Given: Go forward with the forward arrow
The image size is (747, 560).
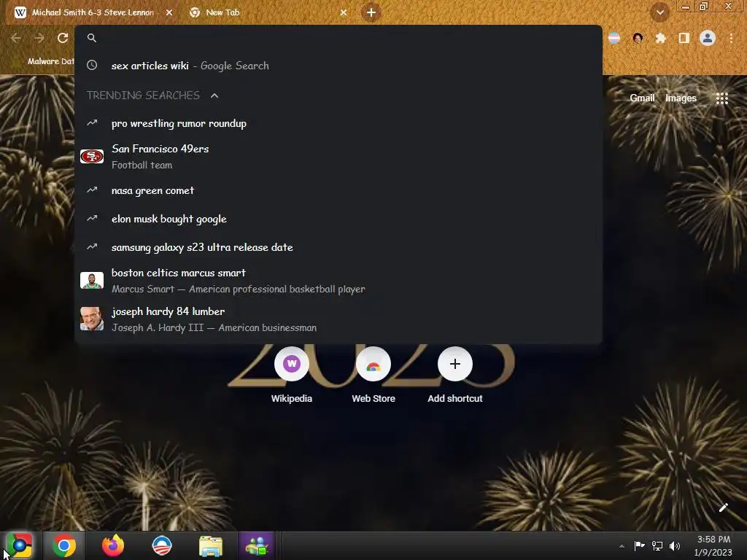Looking at the screenshot, I should point(39,38).
